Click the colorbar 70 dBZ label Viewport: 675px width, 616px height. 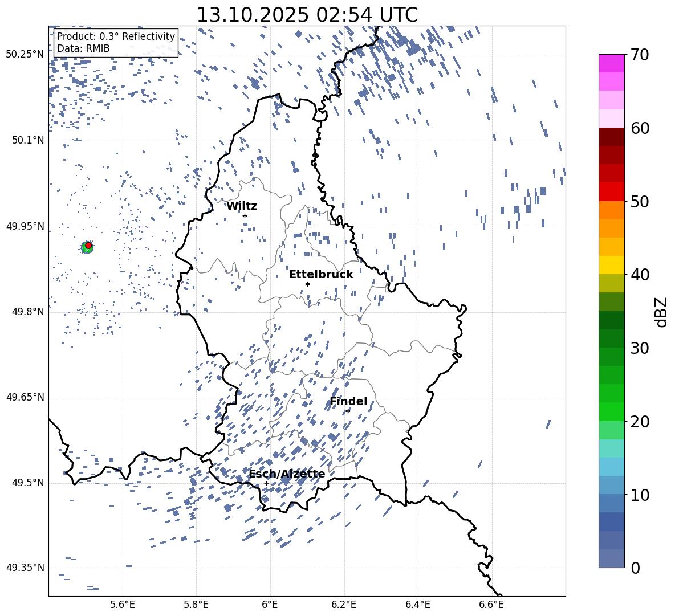pos(640,55)
